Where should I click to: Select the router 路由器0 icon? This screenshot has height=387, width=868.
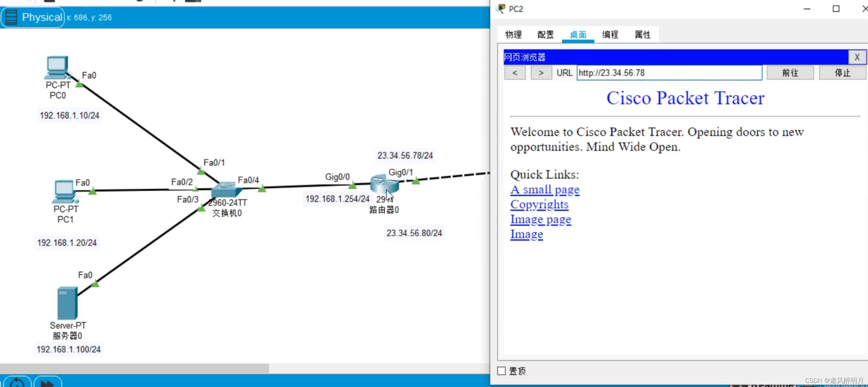[384, 184]
